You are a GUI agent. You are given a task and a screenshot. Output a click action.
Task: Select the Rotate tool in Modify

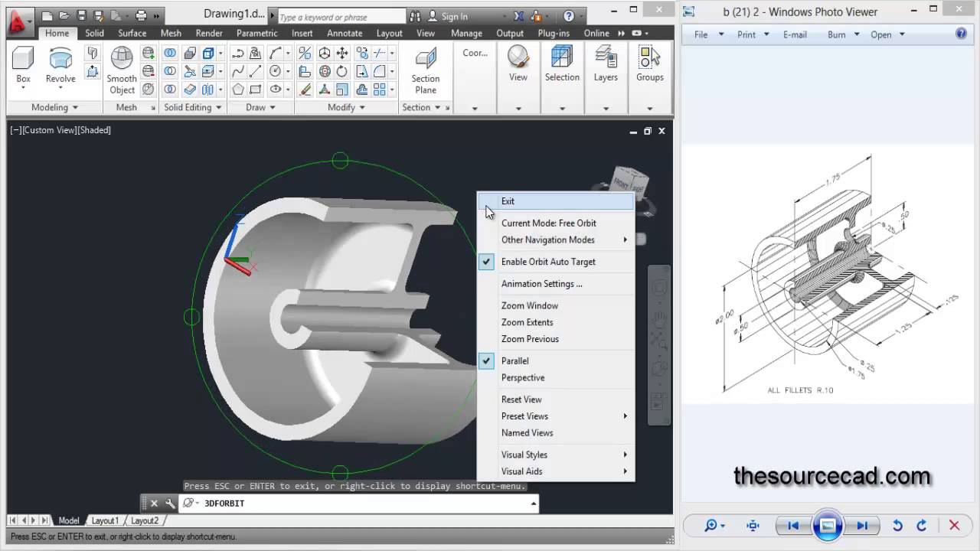pyautogui.click(x=342, y=71)
